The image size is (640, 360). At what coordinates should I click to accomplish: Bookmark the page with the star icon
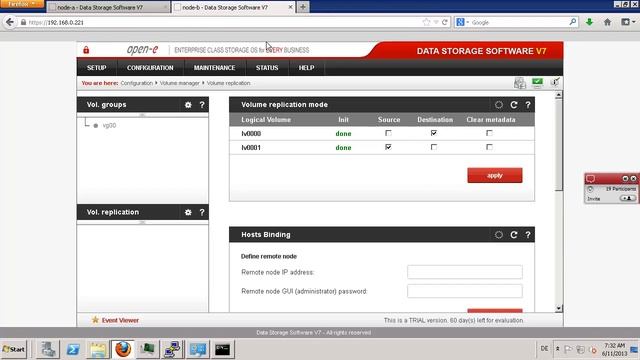click(427, 22)
